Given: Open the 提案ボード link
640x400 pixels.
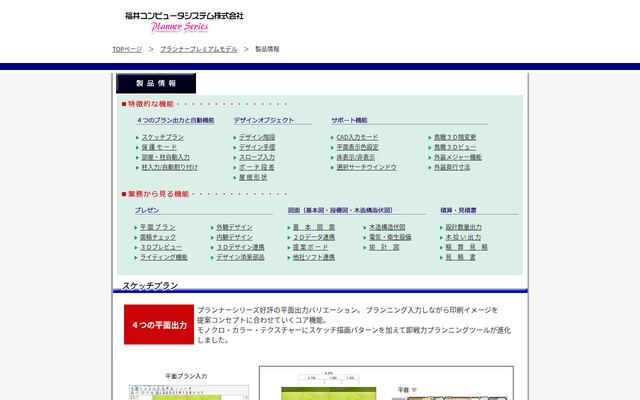Looking at the screenshot, I should pos(310,247).
